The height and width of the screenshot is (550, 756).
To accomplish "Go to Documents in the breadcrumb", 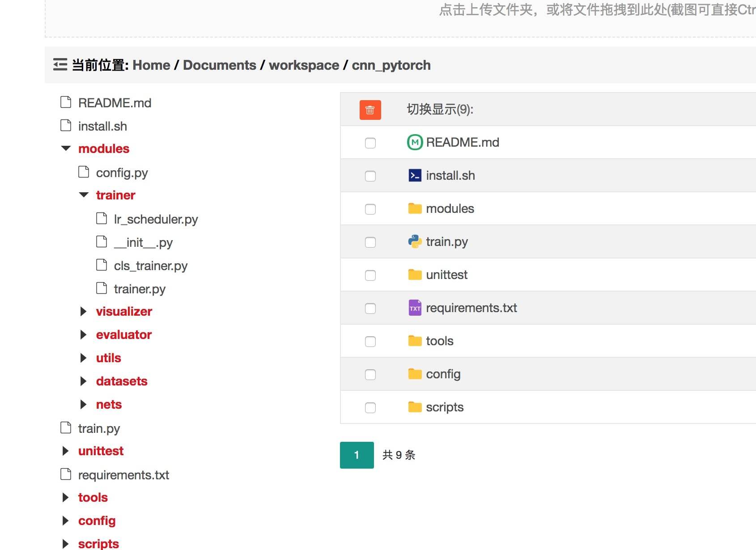I will (220, 65).
